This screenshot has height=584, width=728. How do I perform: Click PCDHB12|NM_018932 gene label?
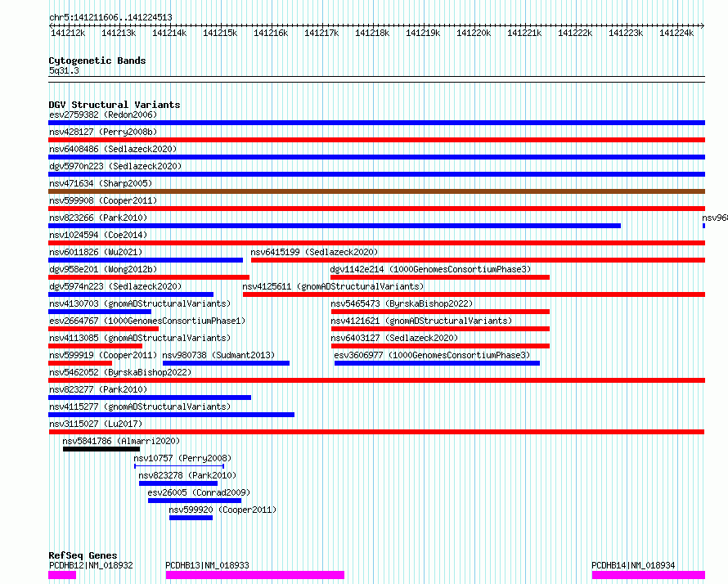[91, 565]
